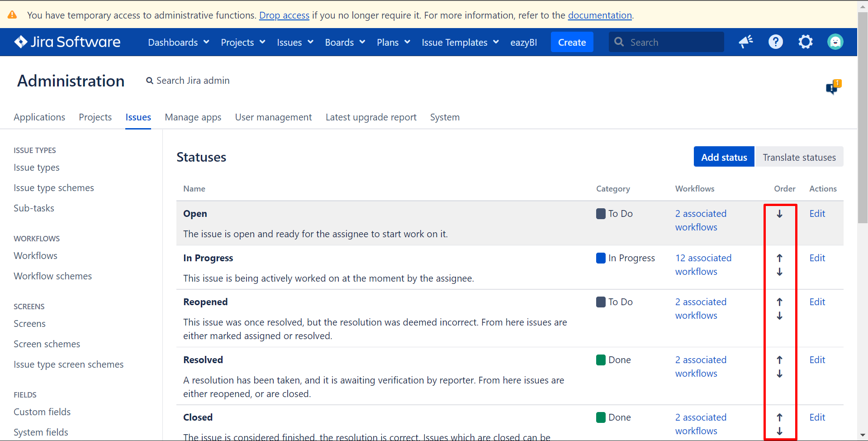
Task: Move the Resolved status down via arrow icon
Action: pos(779,374)
